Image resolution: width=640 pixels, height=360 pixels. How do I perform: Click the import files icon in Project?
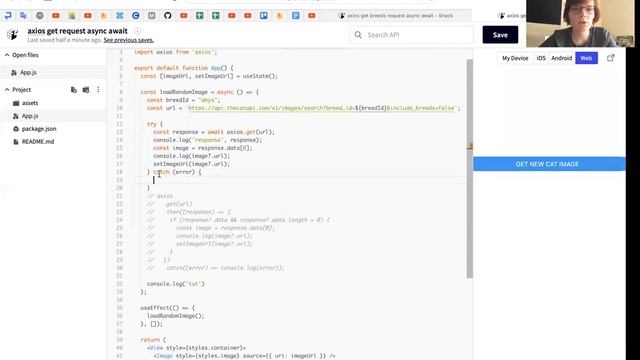74,90
